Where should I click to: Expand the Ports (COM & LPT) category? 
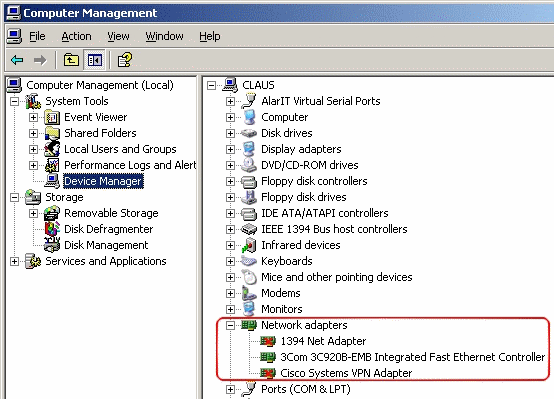[230, 389]
